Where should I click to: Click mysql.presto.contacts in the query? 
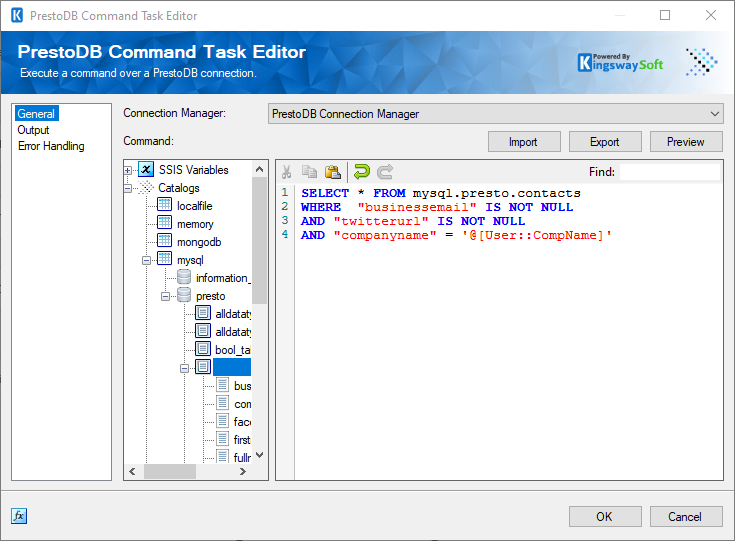pos(496,193)
